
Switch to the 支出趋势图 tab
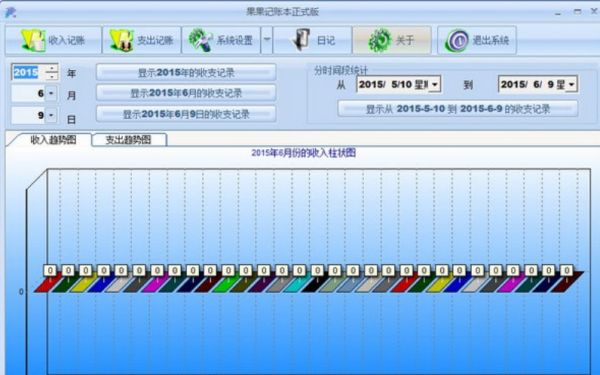click(129, 140)
